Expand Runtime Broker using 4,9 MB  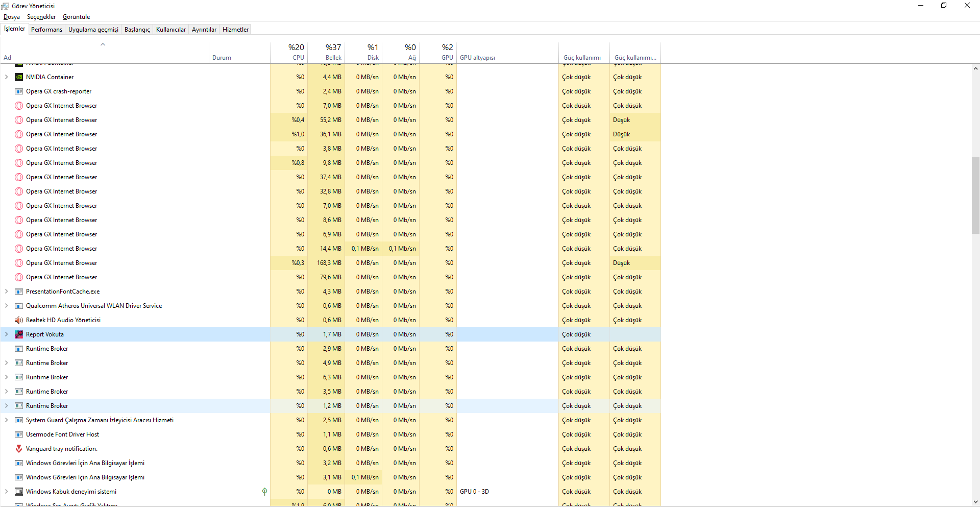tap(6, 363)
